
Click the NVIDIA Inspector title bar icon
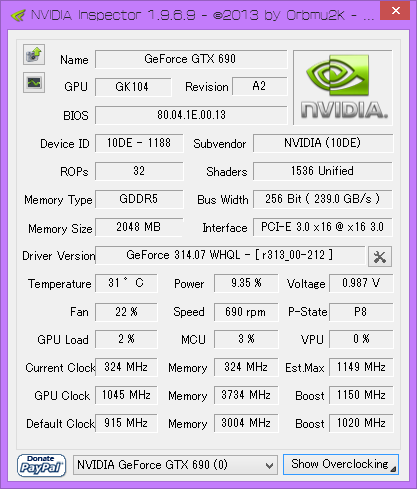coord(18,15)
